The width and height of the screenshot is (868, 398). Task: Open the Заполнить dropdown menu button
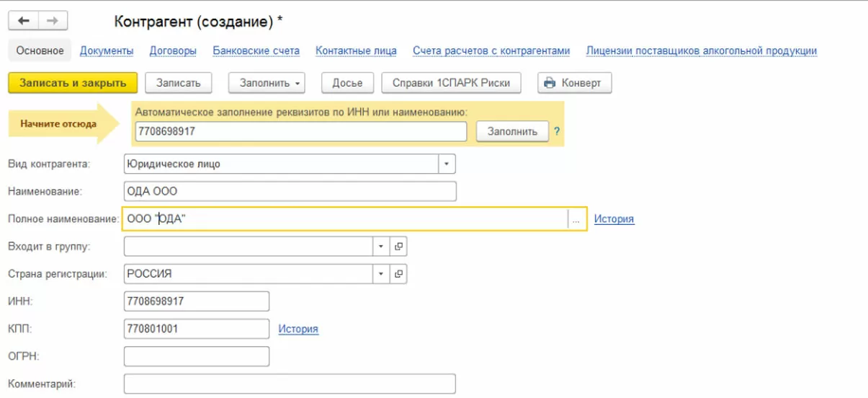[x=267, y=83]
